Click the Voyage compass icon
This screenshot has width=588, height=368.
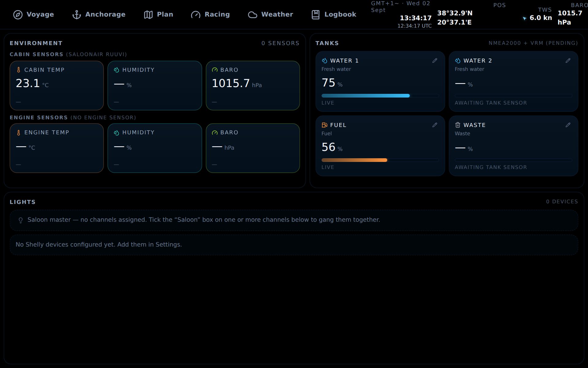(18, 14)
